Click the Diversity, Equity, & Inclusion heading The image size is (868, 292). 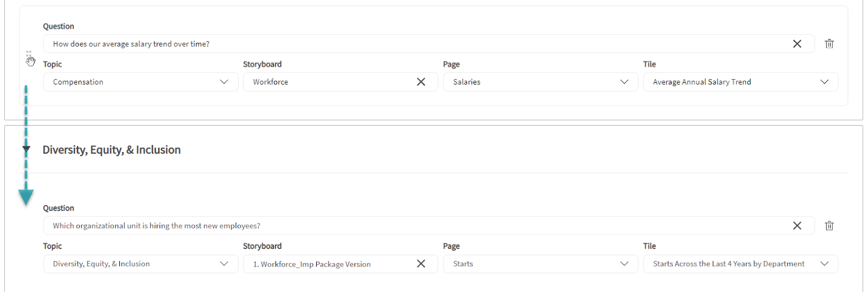click(x=112, y=150)
